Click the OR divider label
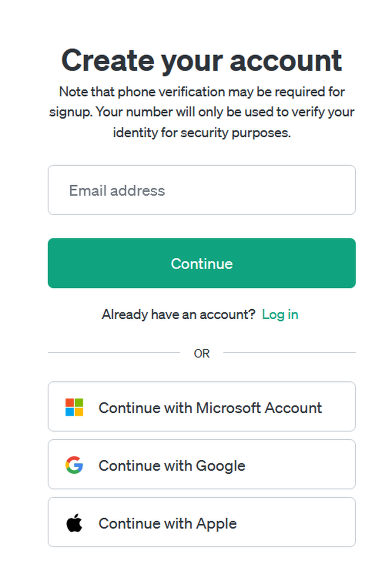Viewport: 392px width, 571px height. [x=202, y=353]
